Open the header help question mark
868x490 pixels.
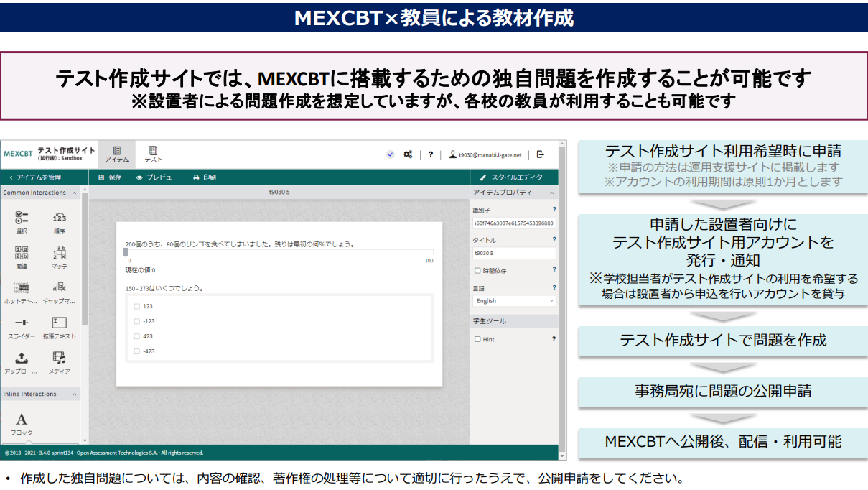(x=431, y=154)
